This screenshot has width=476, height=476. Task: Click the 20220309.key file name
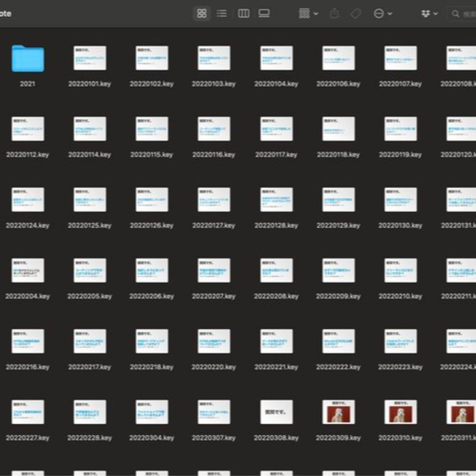[x=338, y=438]
